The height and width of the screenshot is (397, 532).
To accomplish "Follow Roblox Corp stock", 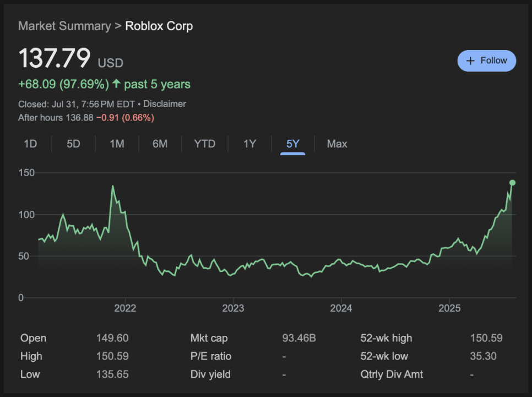I will coord(486,61).
